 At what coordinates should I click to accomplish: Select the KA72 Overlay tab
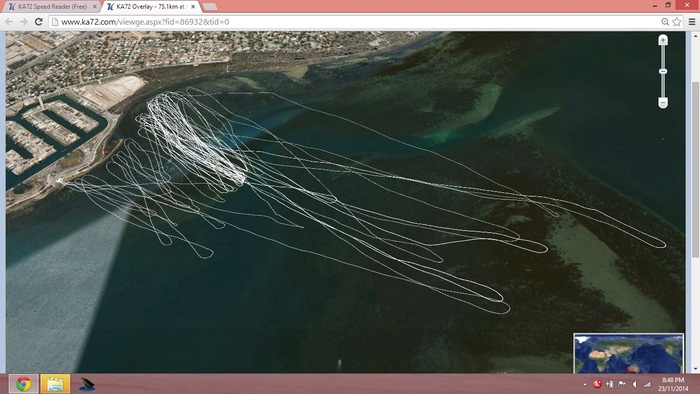(x=150, y=7)
